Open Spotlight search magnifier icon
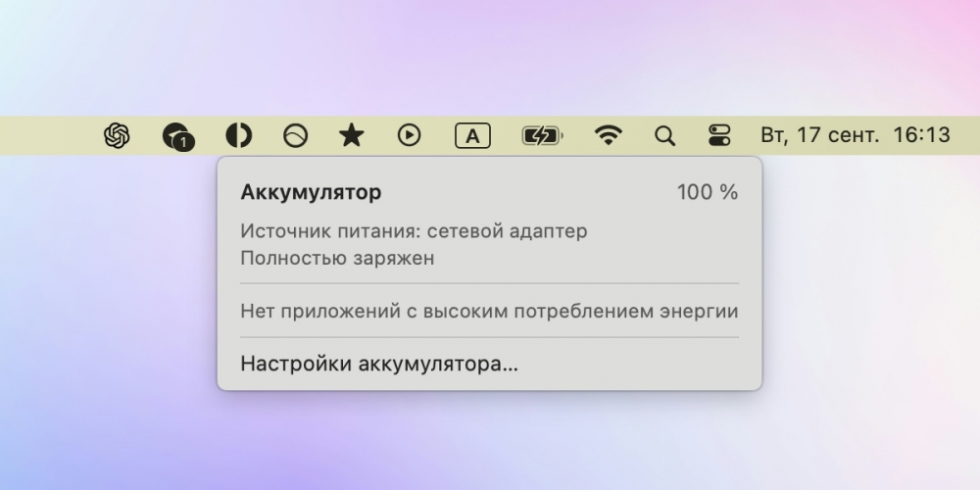The width and height of the screenshot is (980, 490). [x=665, y=135]
